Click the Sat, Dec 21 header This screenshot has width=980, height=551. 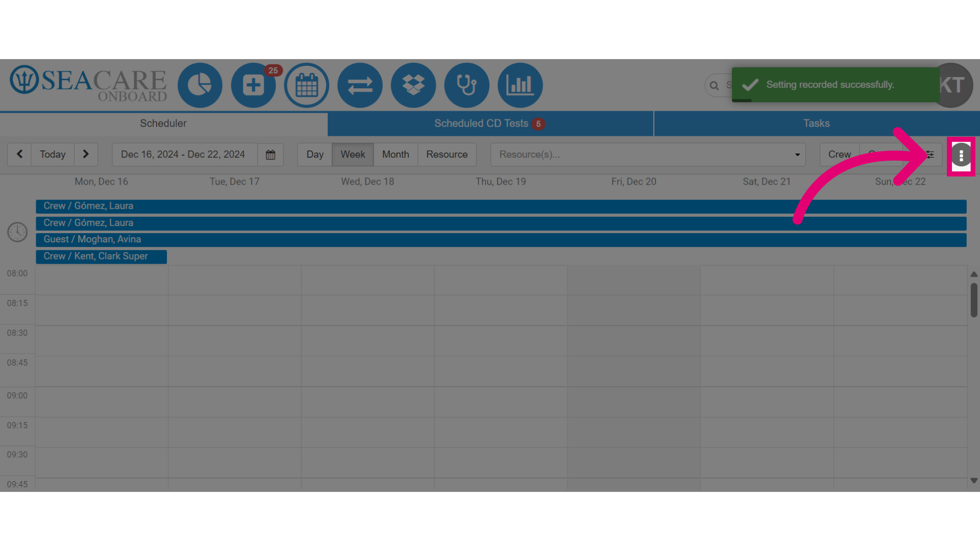tap(767, 182)
